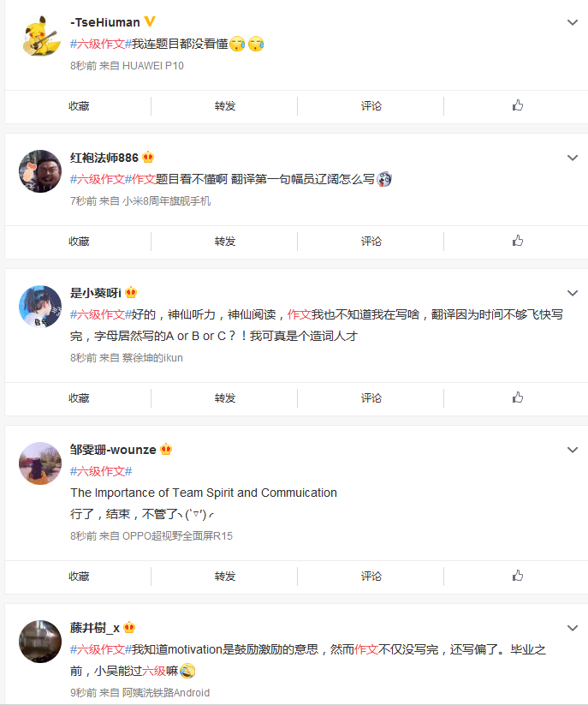Click the HUAWEI P10 source link
Image resolution: width=588 pixels, height=705 pixels.
tap(153, 65)
